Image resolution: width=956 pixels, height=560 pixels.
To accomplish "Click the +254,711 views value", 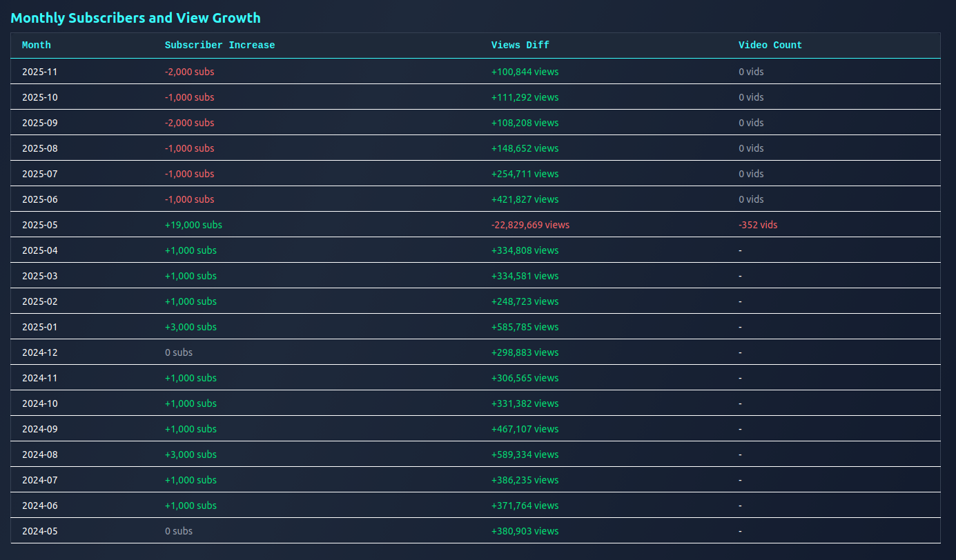I will 525,174.
